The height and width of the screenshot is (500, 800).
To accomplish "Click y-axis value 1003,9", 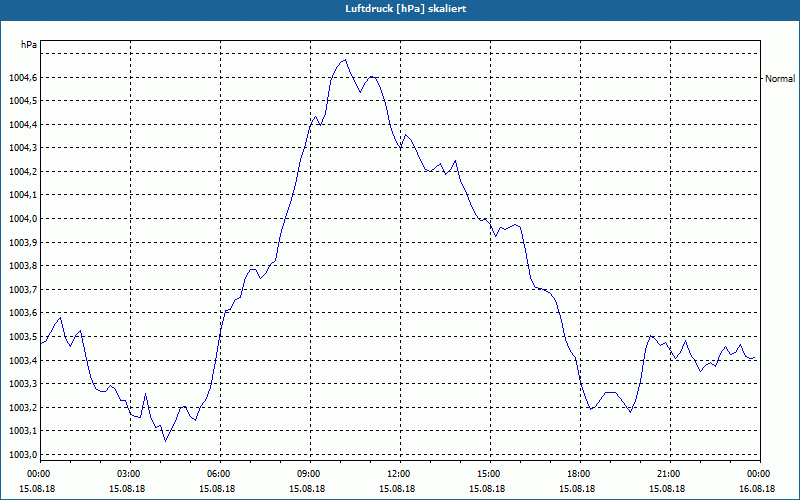I will point(23,242).
